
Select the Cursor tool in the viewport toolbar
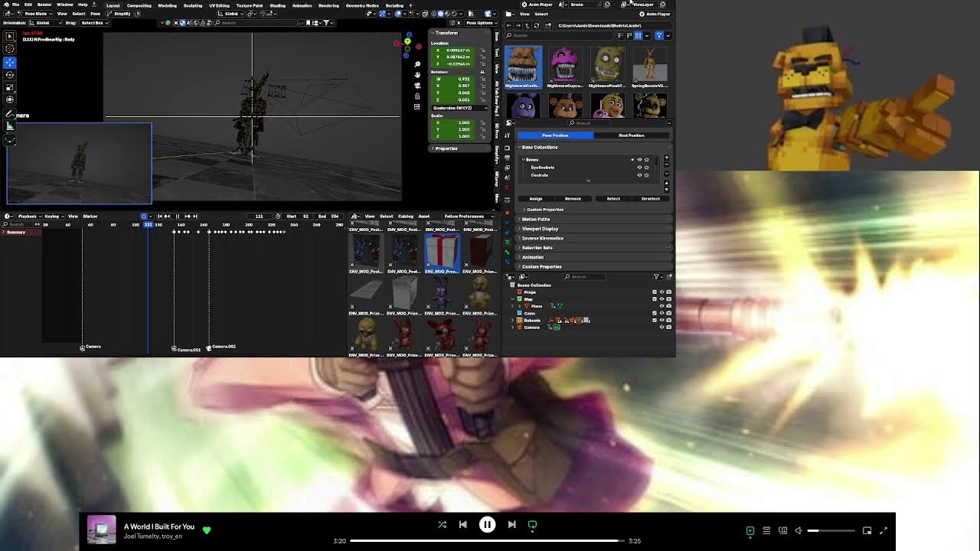(10, 49)
